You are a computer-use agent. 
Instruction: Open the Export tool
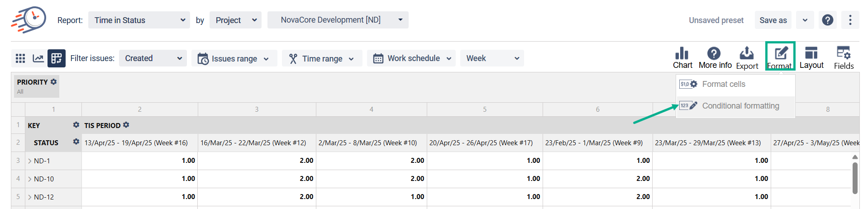tap(747, 58)
